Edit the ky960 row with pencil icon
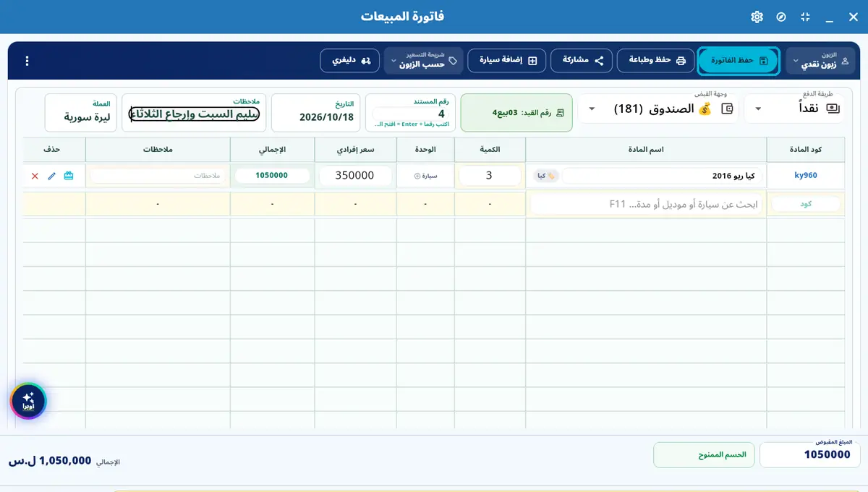868x492 pixels. tap(51, 176)
